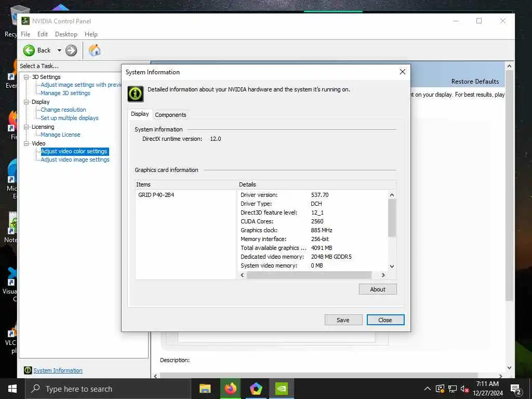Click the Dedicated video memory row
Viewport: 532px width, 399px height.
click(296, 257)
